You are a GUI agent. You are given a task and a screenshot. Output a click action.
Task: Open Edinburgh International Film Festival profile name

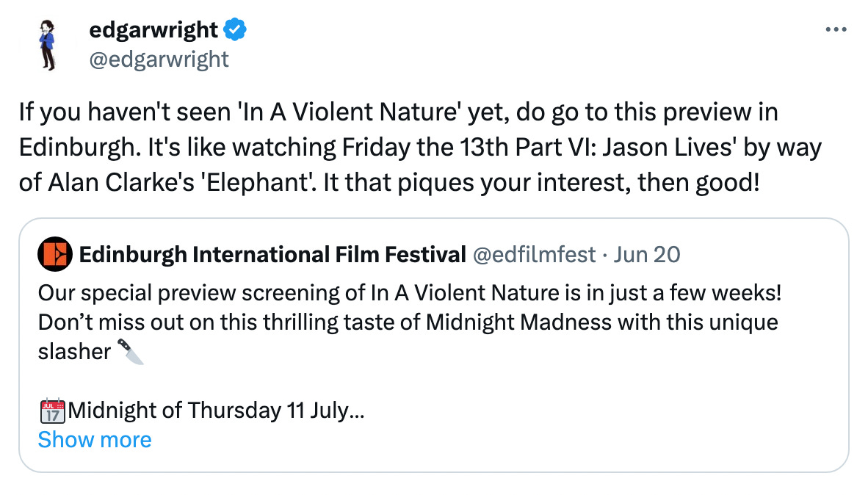point(272,255)
